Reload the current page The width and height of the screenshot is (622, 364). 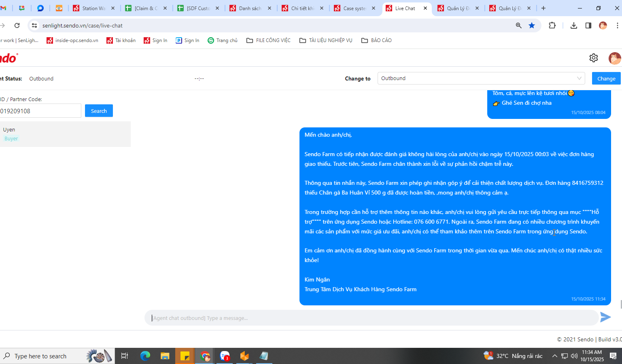pyautogui.click(x=17, y=25)
